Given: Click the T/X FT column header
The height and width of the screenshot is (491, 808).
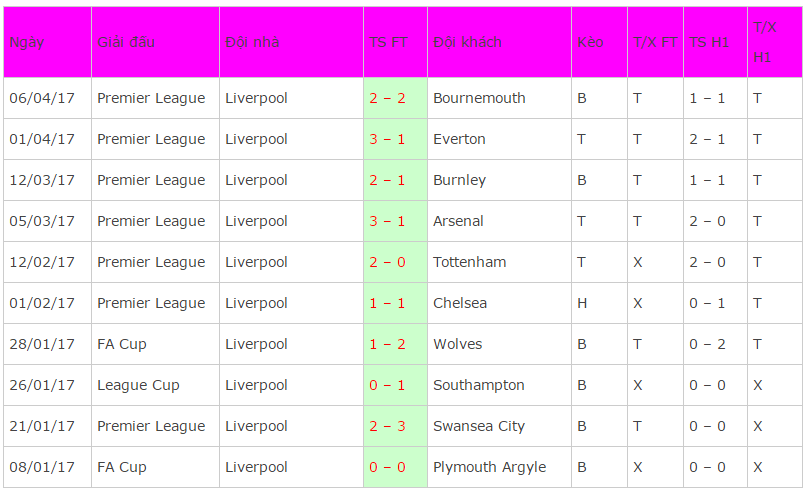Looking at the screenshot, I should 655,42.
